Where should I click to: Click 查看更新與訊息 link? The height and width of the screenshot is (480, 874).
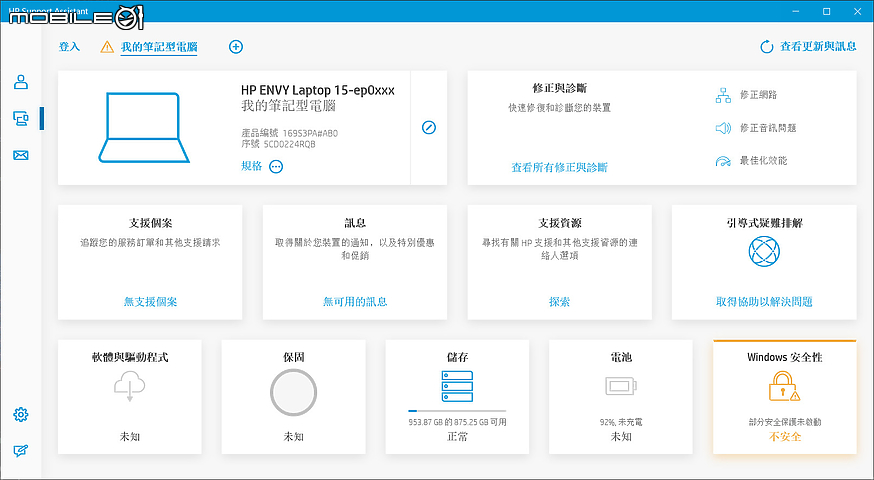tap(818, 47)
